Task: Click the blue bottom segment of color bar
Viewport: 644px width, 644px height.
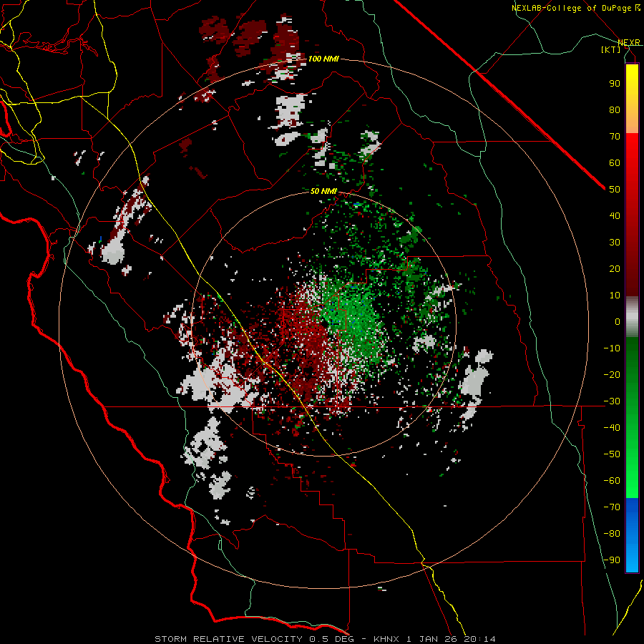Action: pos(632,535)
